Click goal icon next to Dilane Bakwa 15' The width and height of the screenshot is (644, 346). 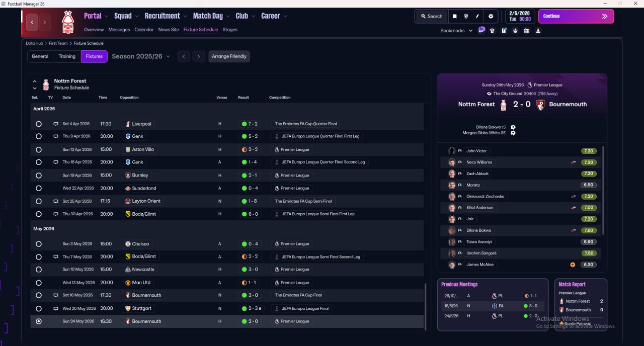513,127
